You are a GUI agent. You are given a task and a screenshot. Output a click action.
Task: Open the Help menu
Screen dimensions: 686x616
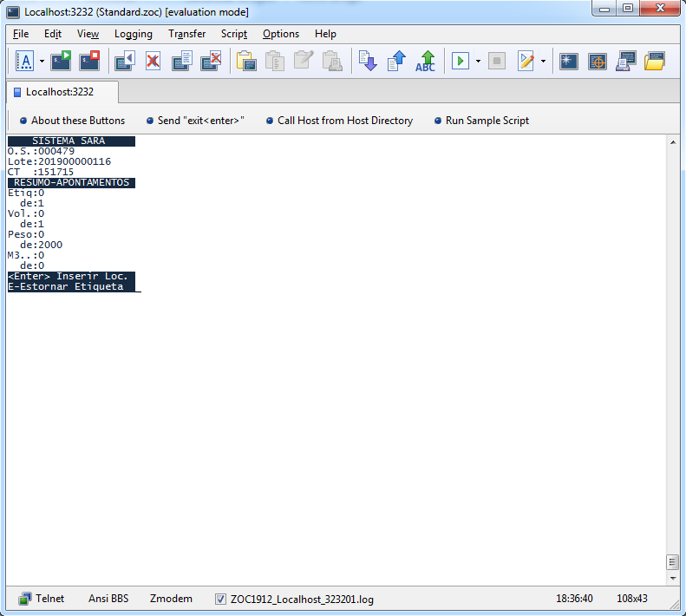(325, 34)
